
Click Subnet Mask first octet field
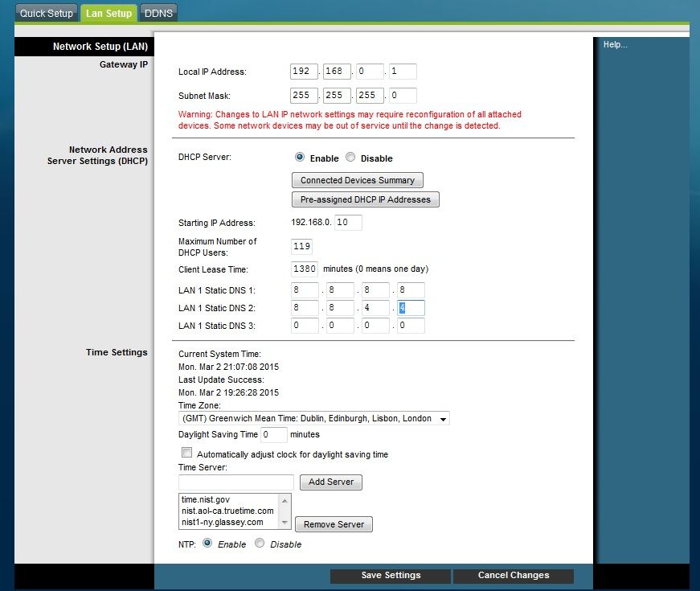304,96
